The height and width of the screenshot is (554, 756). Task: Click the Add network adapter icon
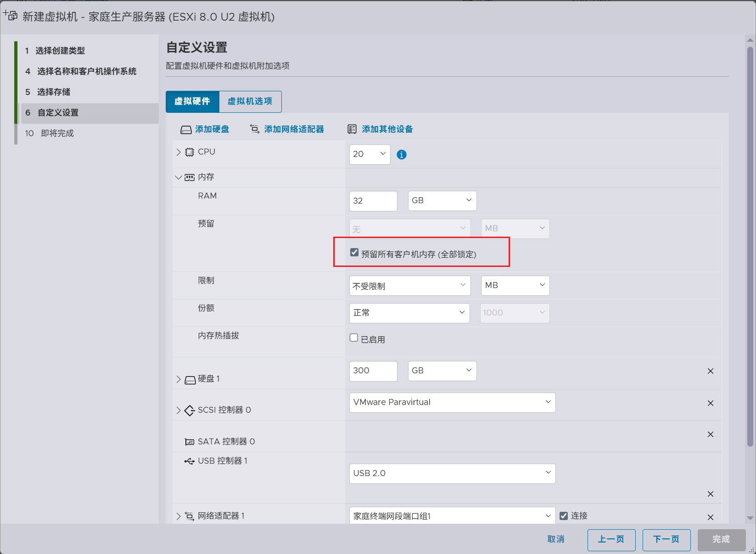(254, 129)
